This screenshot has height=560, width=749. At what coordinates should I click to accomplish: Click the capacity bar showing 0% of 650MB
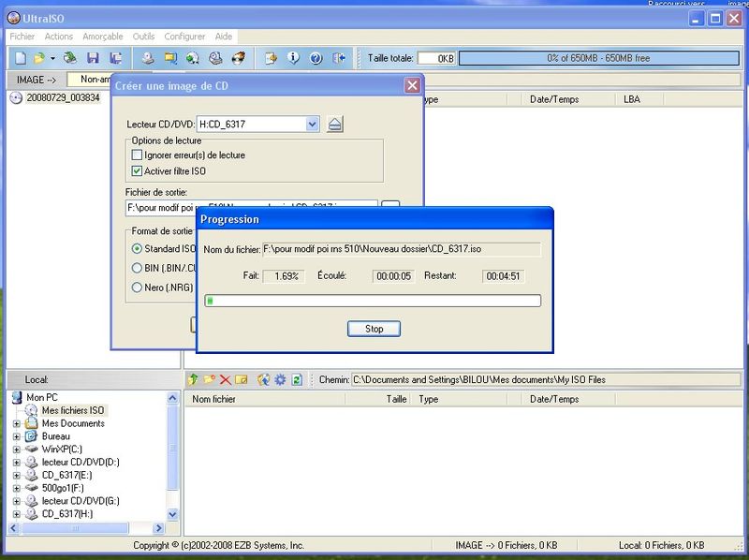coord(599,58)
